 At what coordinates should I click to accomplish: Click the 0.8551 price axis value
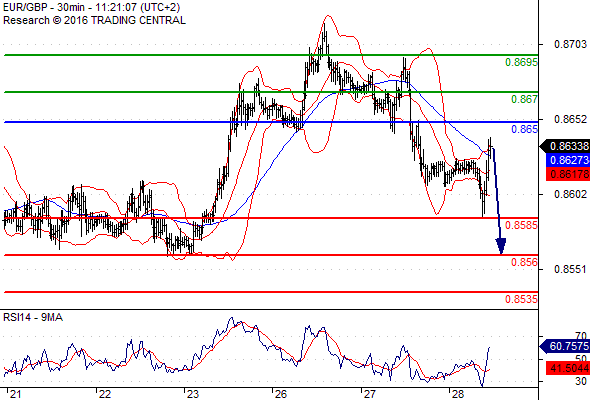(x=570, y=269)
